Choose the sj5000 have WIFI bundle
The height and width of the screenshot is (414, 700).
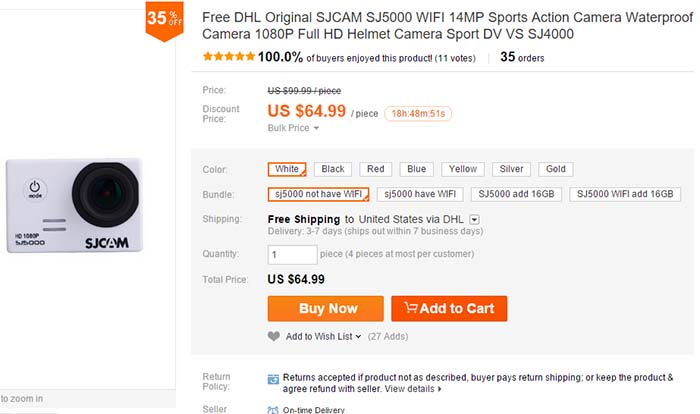420,194
